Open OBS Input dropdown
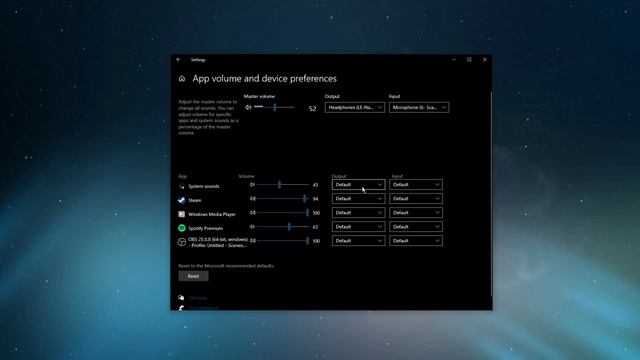Screen dimensions: 640x360 (416, 241)
